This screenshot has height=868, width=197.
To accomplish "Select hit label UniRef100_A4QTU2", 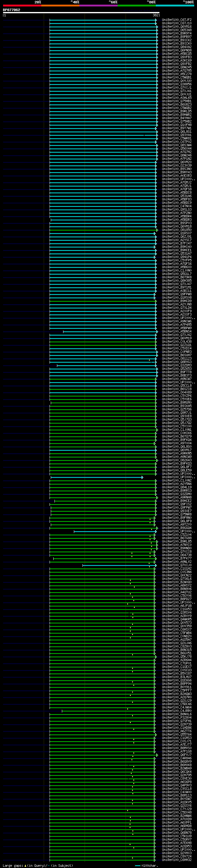I will (177, 592).
